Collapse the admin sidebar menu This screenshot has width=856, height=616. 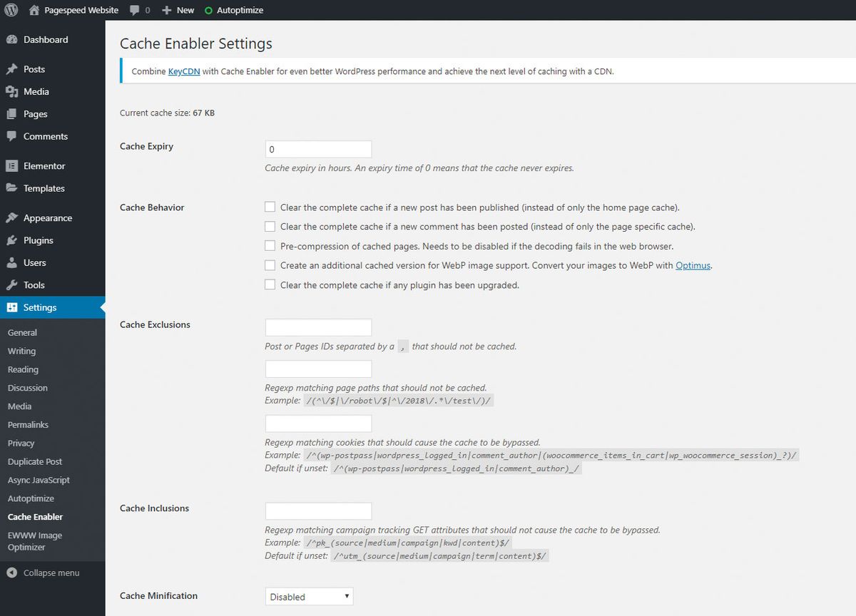point(43,573)
